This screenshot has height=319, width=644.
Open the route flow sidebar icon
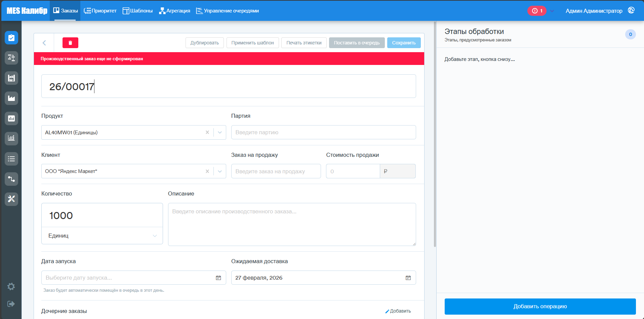(11, 179)
